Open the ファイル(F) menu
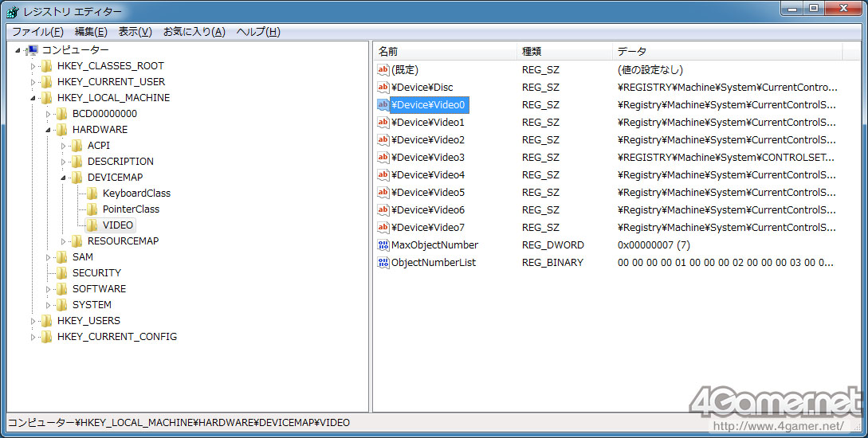The image size is (868, 438). pos(37,32)
